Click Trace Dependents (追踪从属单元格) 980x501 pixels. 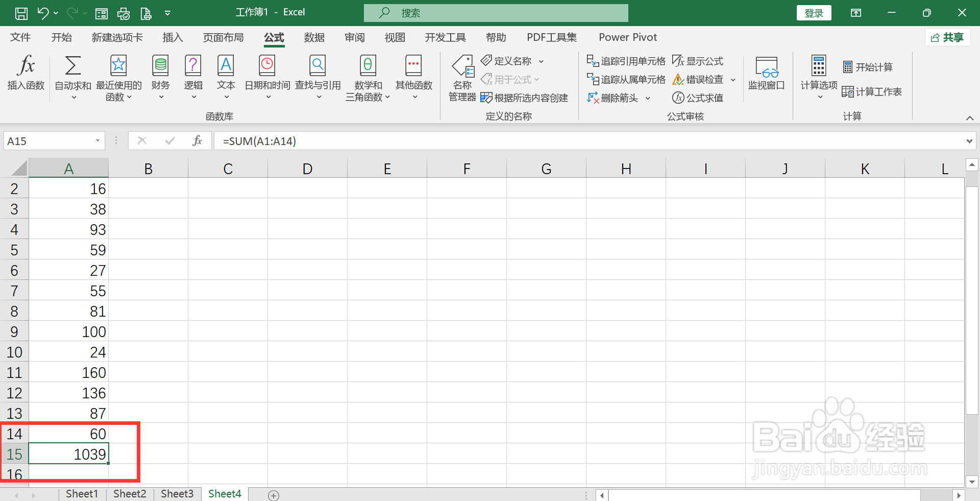(x=626, y=79)
